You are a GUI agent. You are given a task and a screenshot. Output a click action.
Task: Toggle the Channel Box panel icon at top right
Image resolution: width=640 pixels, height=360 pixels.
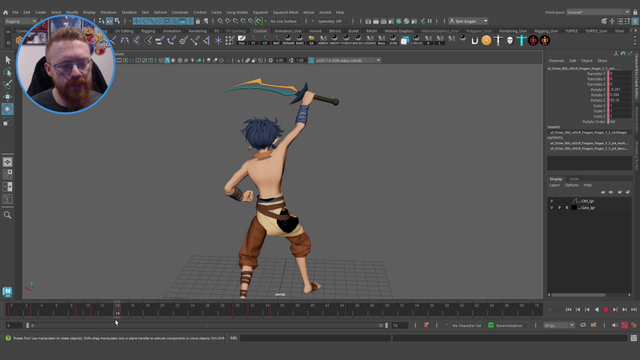click(635, 21)
